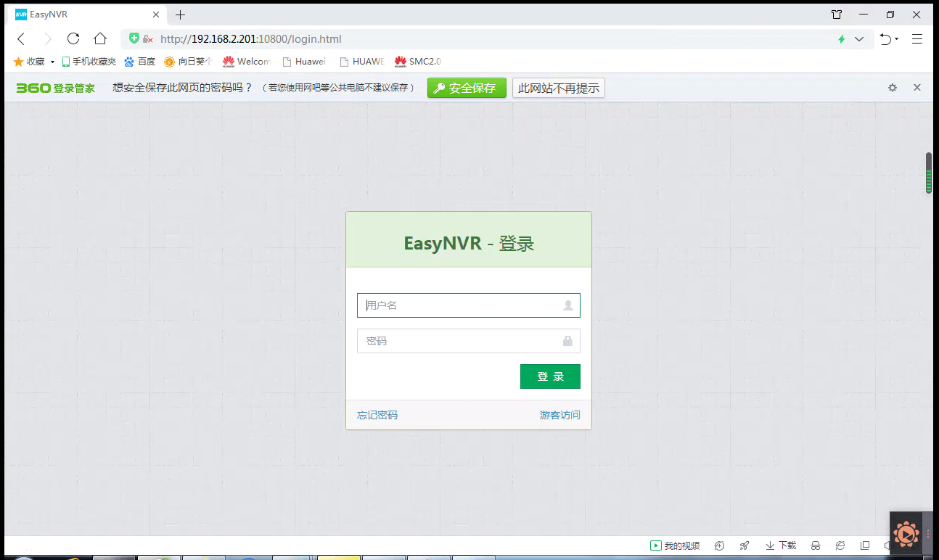Screen dimensions: 939x560
Task: Expand the 收藏 favorites dropdown arrow
Action: click(52, 62)
